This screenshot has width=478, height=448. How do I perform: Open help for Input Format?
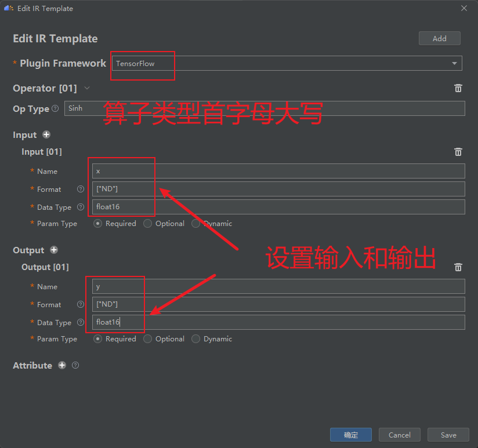coord(81,189)
